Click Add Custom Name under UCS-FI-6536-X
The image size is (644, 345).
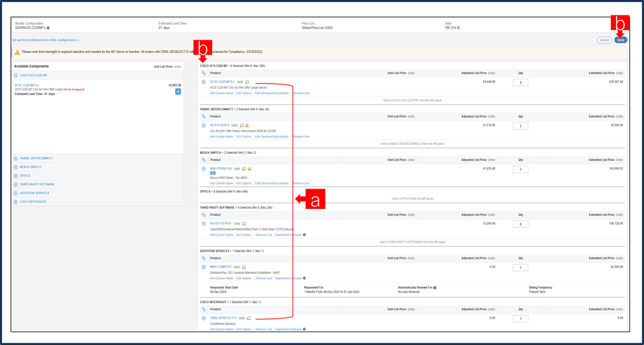(x=221, y=136)
